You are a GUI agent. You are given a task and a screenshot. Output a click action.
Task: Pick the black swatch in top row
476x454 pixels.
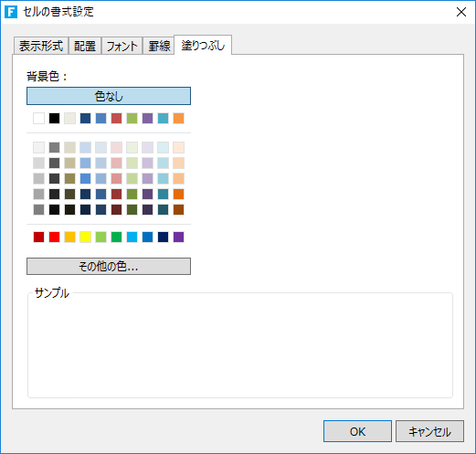point(54,118)
